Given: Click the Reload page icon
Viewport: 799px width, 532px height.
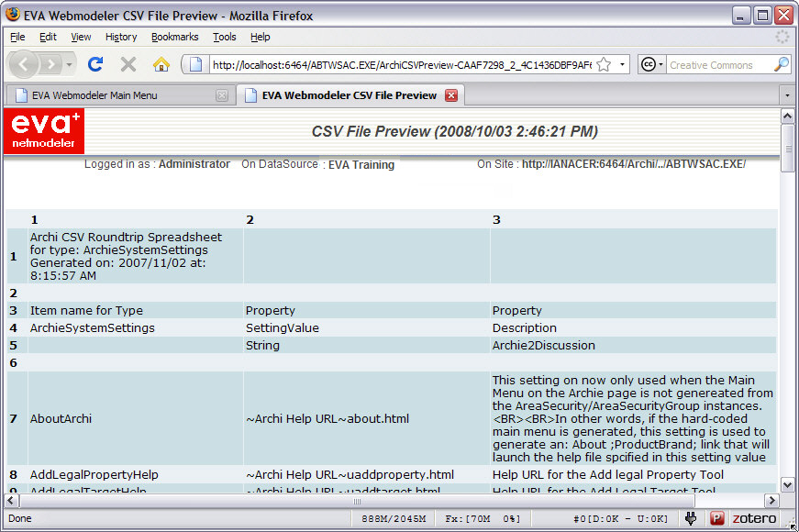Looking at the screenshot, I should coord(95,64).
